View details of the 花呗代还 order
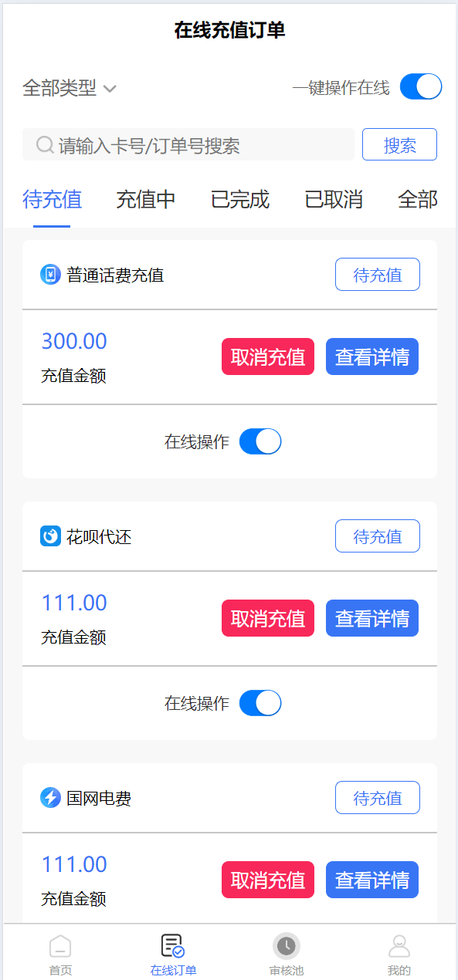This screenshot has height=980, width=458. coord(372,618)
